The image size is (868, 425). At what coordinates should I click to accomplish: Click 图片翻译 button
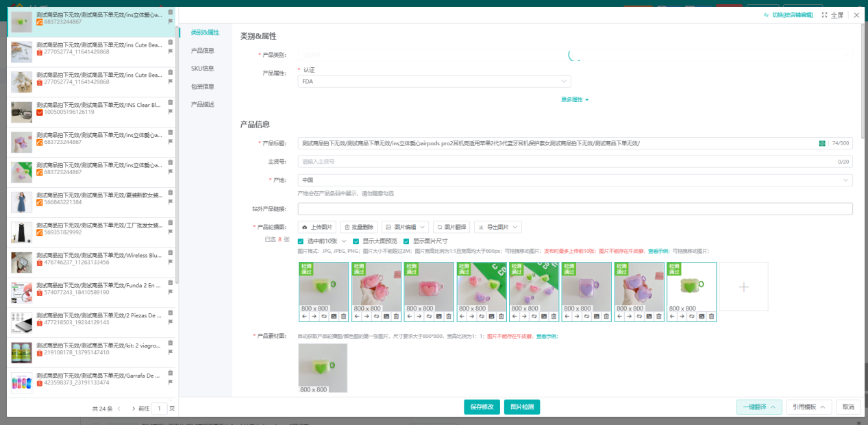coord(451,227)
